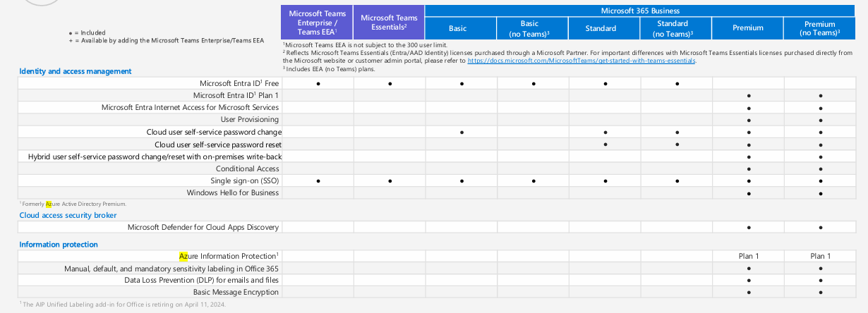
Task: Click the Windows Hello for Business label
Action: [x=233, y=192]
